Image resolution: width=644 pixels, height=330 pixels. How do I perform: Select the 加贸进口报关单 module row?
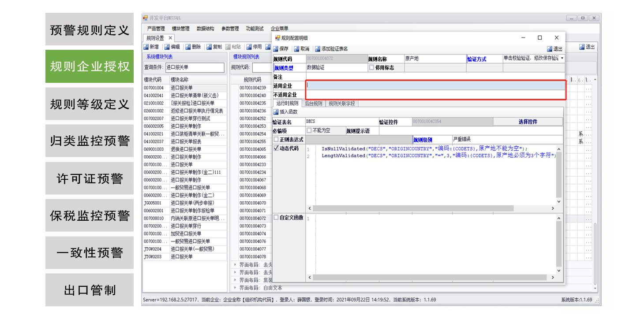pyautogui.click(x=184, y=234)
